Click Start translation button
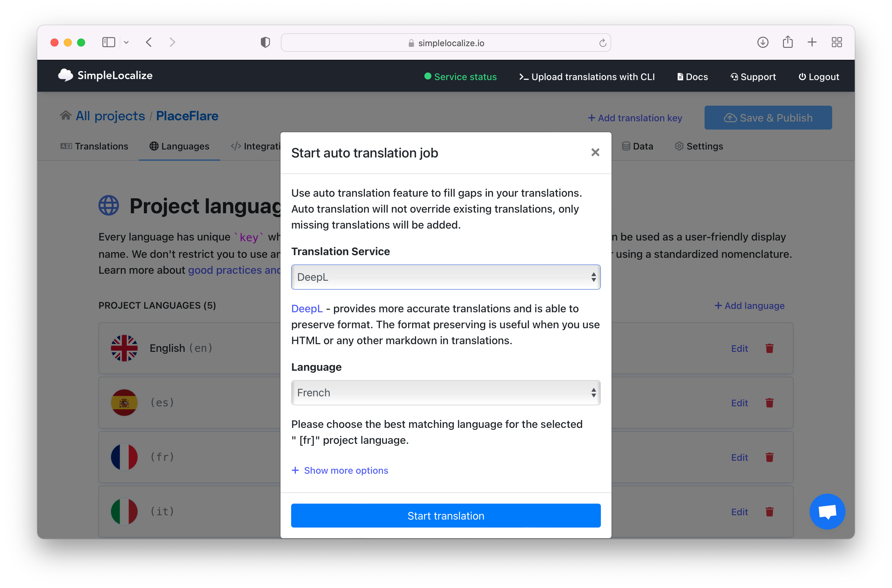This screenshot has height=588, width=892. 446,516
